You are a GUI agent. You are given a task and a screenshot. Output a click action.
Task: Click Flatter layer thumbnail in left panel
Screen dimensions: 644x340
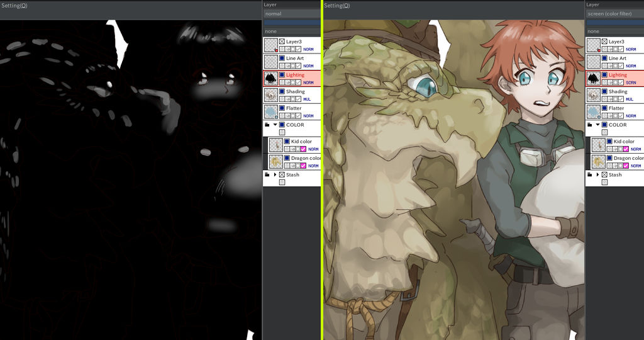(x=271, y=112)
